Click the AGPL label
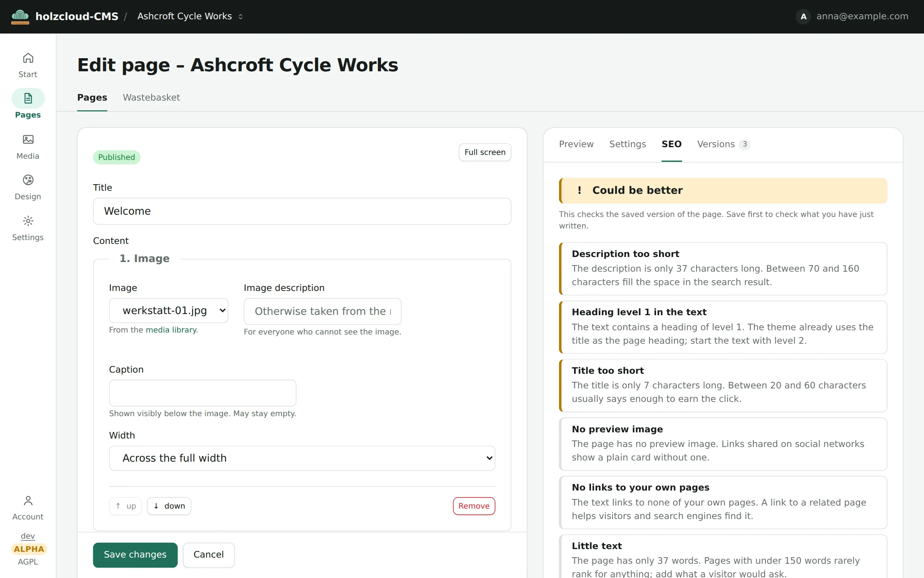924x578 pixels. click(28, 562)
